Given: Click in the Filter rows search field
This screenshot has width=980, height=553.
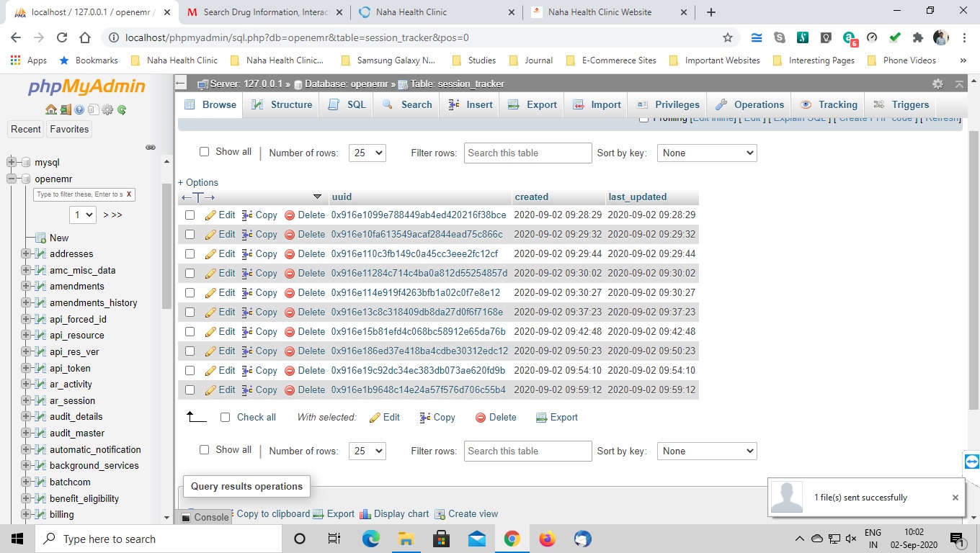Looking at the screenshot, I should 527,152.
